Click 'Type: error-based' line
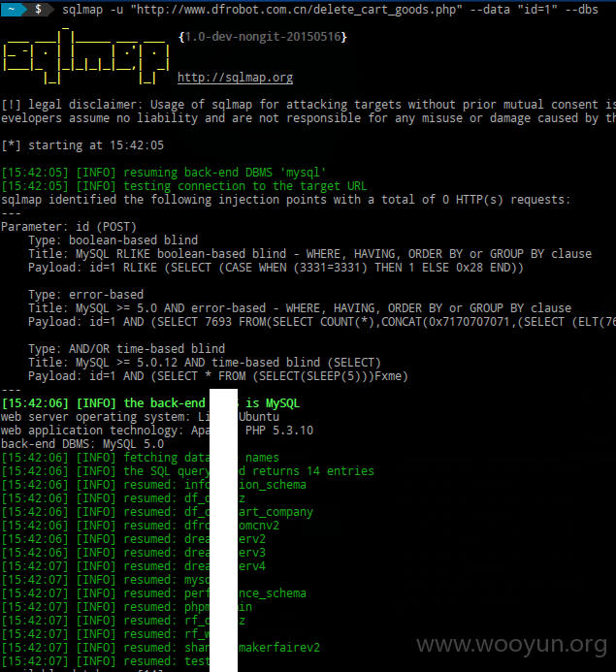Image resolution: width=616 pixels, height=672 pixels. coord(85,295)
